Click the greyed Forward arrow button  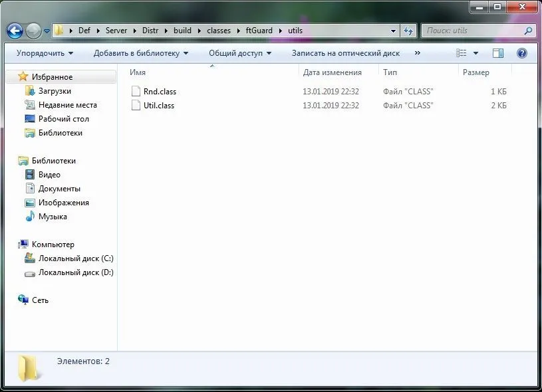(33, 31)
